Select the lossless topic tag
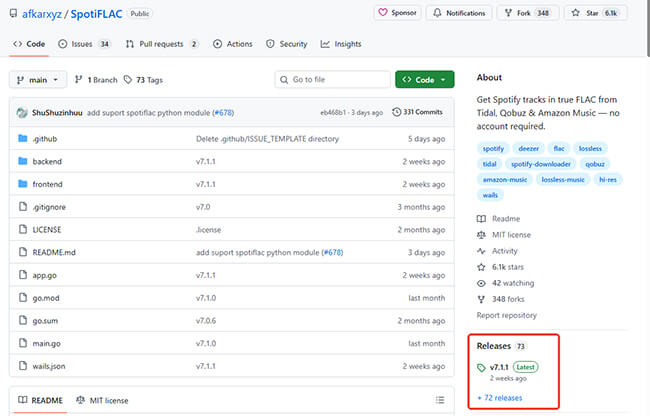The image size is (650, 416). click(x=590, y=148)
